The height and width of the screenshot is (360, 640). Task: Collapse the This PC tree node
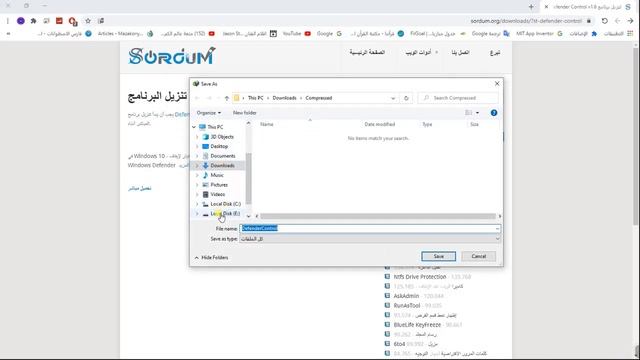pos(194,127)
